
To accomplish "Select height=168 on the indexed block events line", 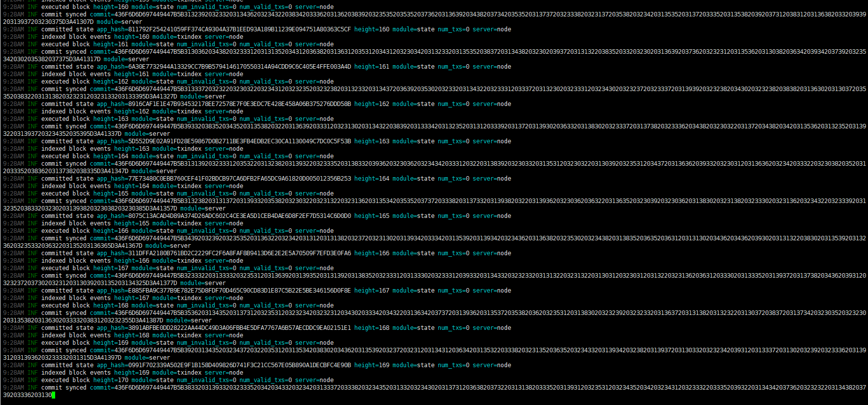I will [132, 335].
